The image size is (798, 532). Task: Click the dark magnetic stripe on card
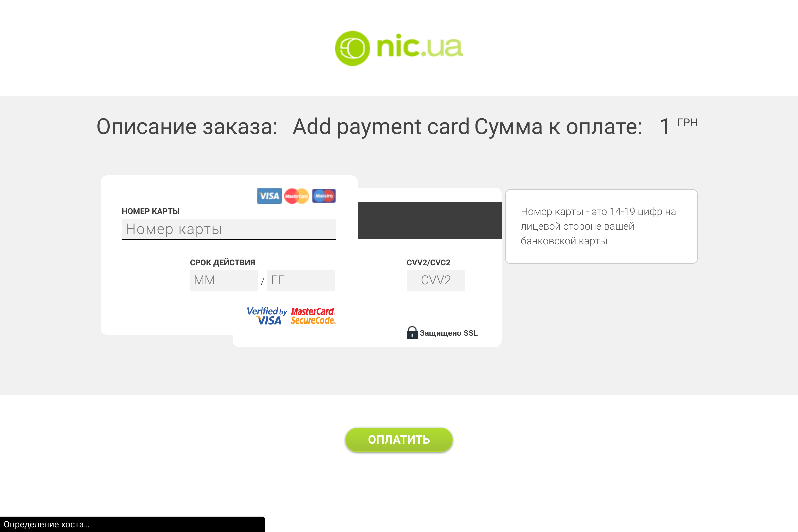click(430, 220)
